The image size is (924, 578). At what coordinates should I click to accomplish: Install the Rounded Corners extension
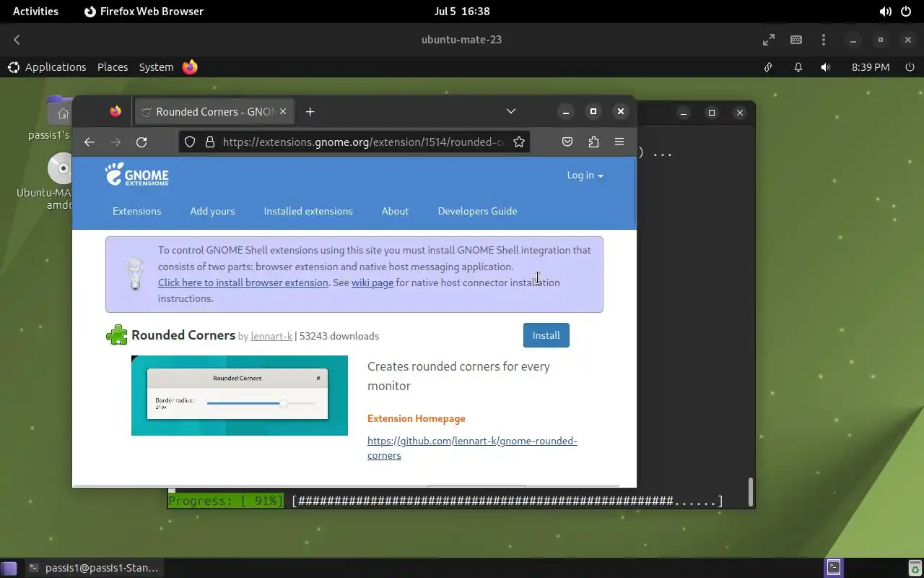546,335
